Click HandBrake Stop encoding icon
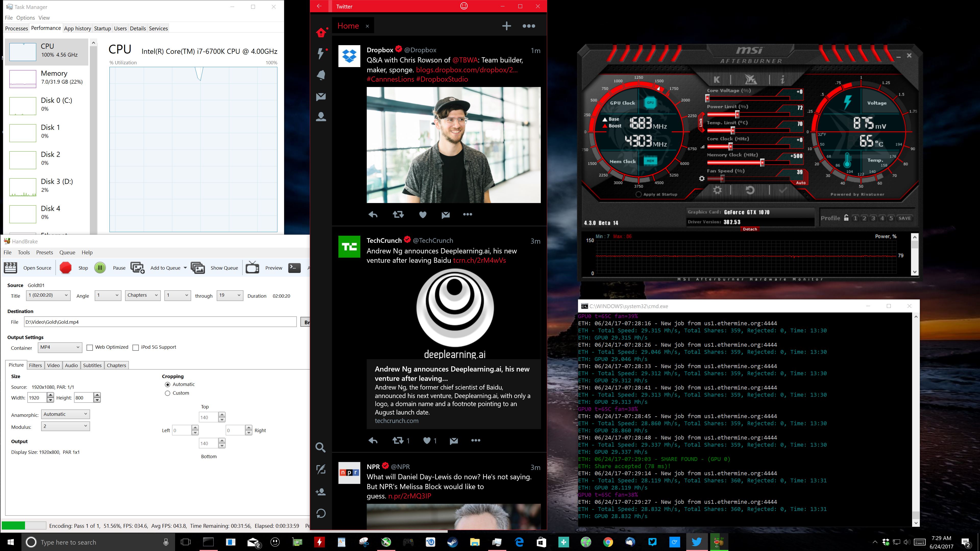Viewport: 980px width, 551px height. pyautogui.click(x=65, y=268)
